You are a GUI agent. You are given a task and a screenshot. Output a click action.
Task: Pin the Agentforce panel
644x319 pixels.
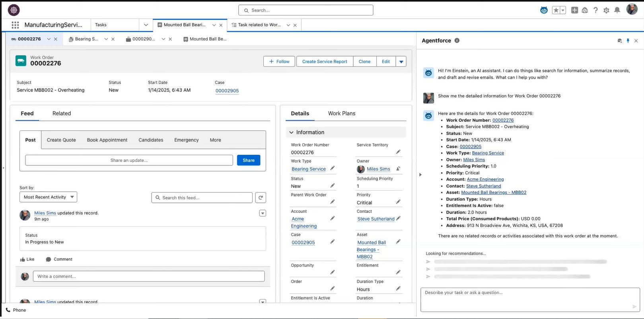coord(628,41)
